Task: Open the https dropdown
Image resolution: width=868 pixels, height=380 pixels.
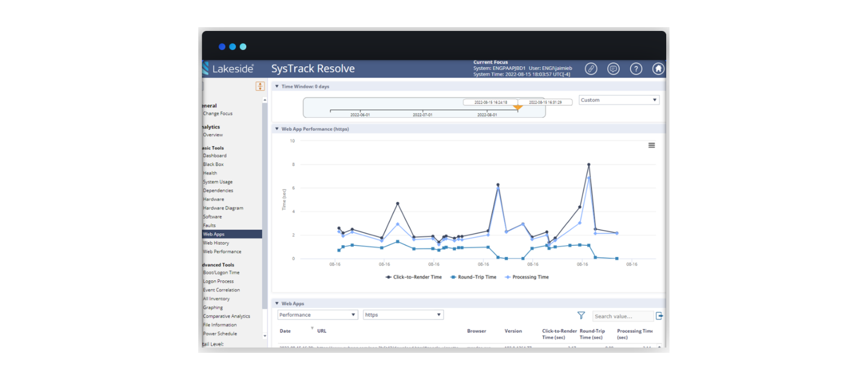Action: click(x=403, y=315)
